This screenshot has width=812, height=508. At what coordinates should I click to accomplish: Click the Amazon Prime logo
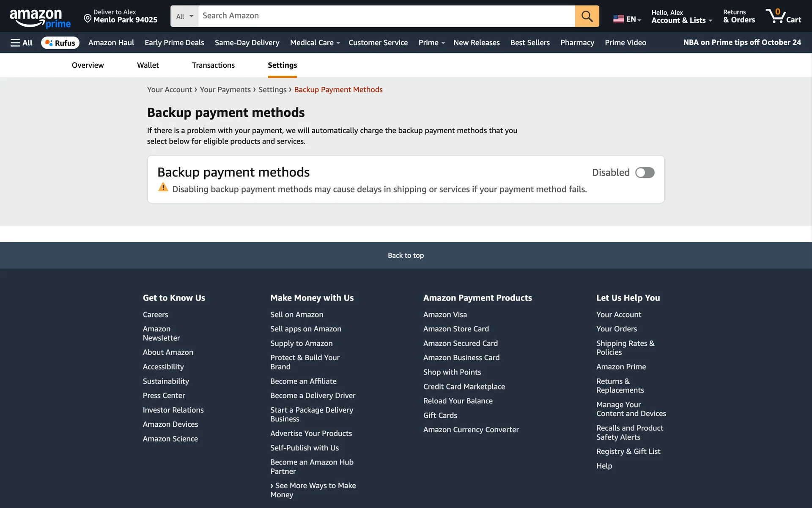40,18
